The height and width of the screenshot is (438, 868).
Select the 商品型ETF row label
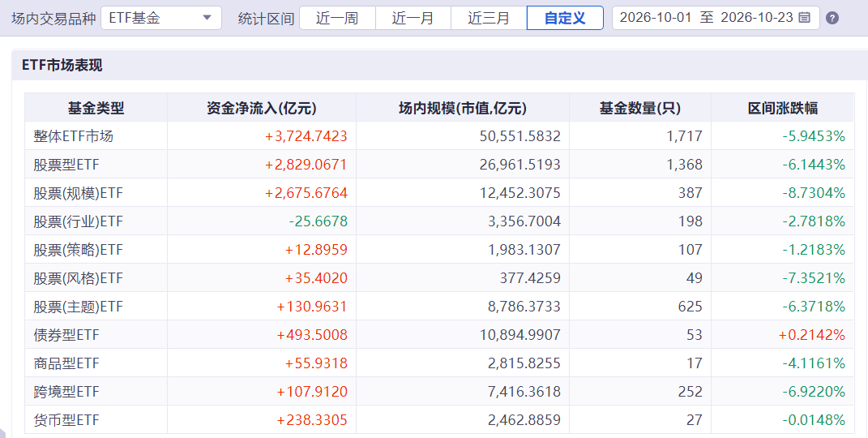[66, 363]
